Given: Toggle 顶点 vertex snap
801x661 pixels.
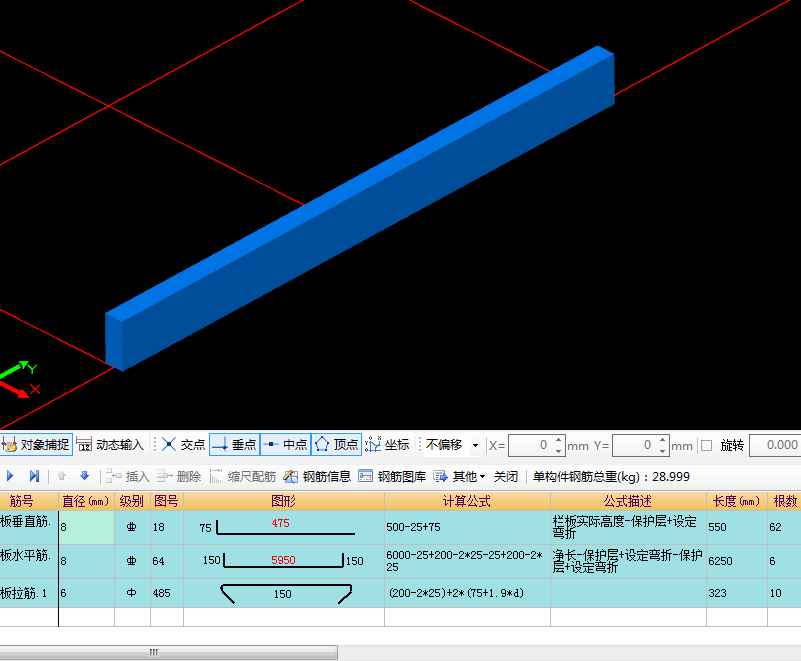Looking at the screenshot, I should coord(337,445).
